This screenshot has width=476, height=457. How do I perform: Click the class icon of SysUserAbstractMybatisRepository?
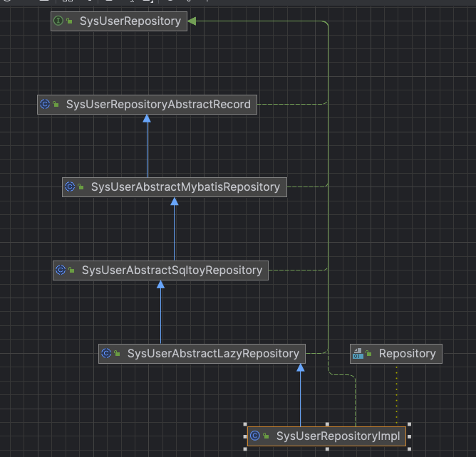[70, 187]
